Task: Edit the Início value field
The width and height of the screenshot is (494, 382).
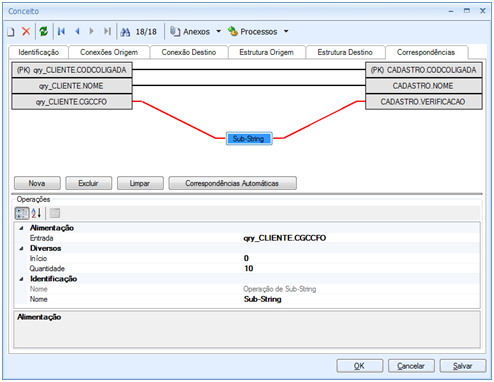Action: (361, 259)
